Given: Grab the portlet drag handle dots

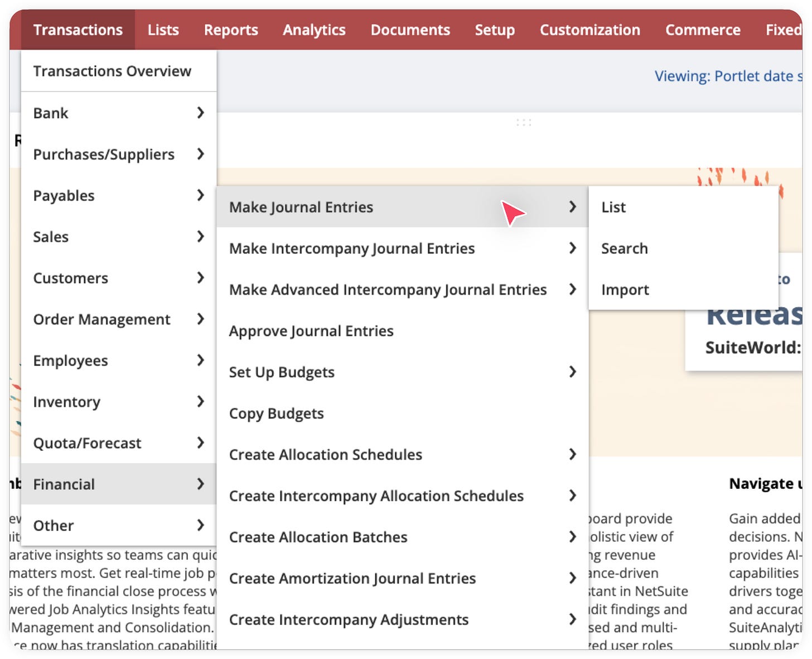Looking at the screenshot, I should tap(524, 122).
